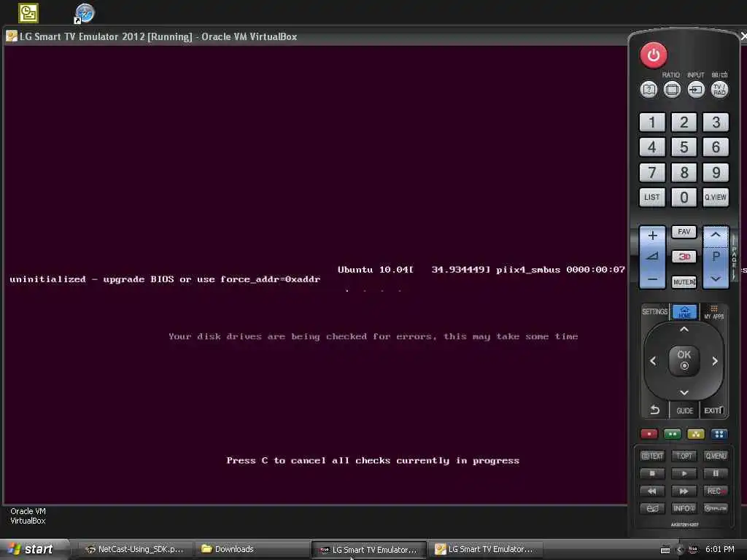The height and width of the screenshot is (560, 747).
Task: Click number 3 on the remote keypad
Action: (x=716, y=122)
